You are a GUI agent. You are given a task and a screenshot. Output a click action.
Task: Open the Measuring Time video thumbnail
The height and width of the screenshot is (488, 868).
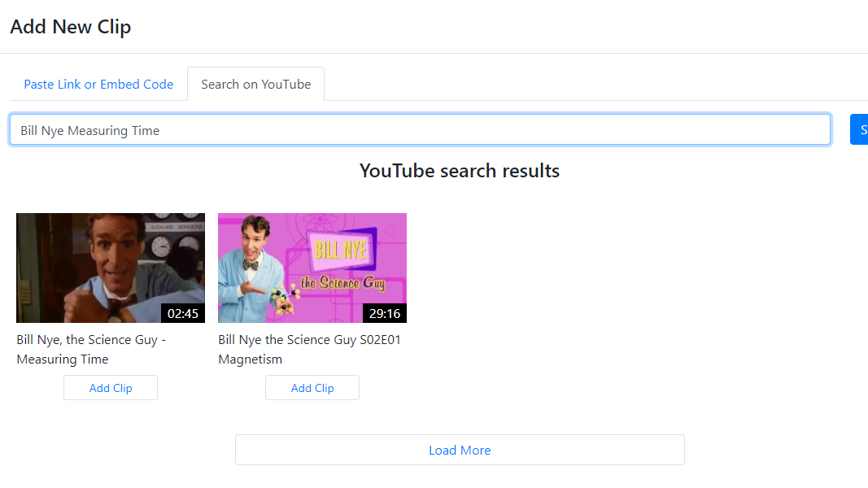[111, 268]
